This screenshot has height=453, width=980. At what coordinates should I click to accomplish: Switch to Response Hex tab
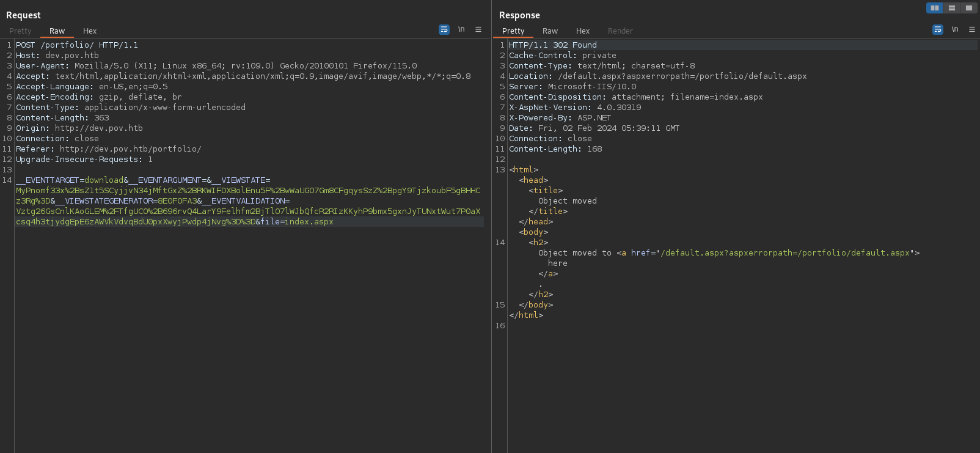(583, 31)
